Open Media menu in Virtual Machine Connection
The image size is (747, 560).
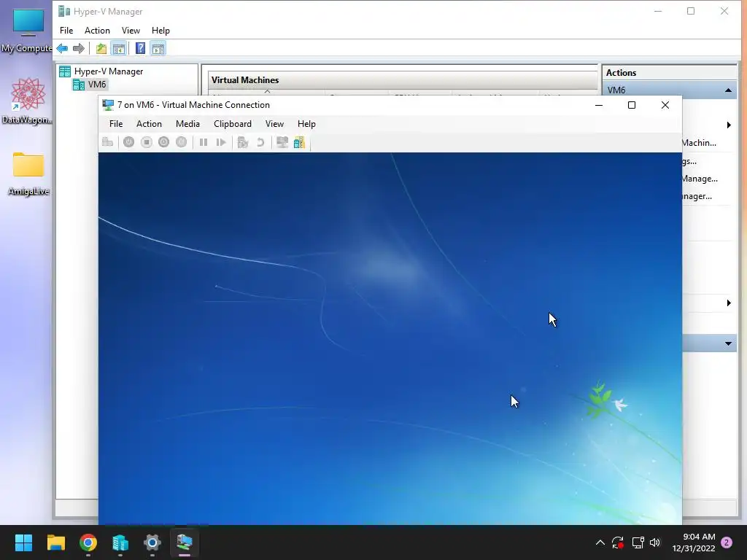tap(187, 124)
